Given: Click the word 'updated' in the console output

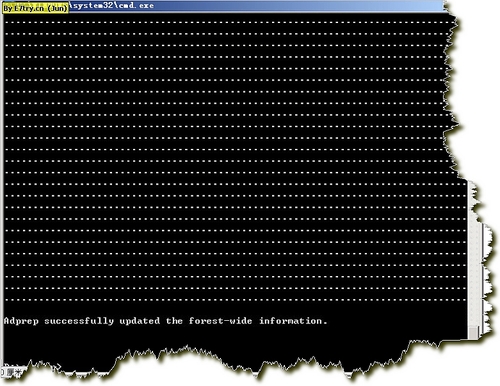Looking at the screenshot, I should [x=140, y=321].
